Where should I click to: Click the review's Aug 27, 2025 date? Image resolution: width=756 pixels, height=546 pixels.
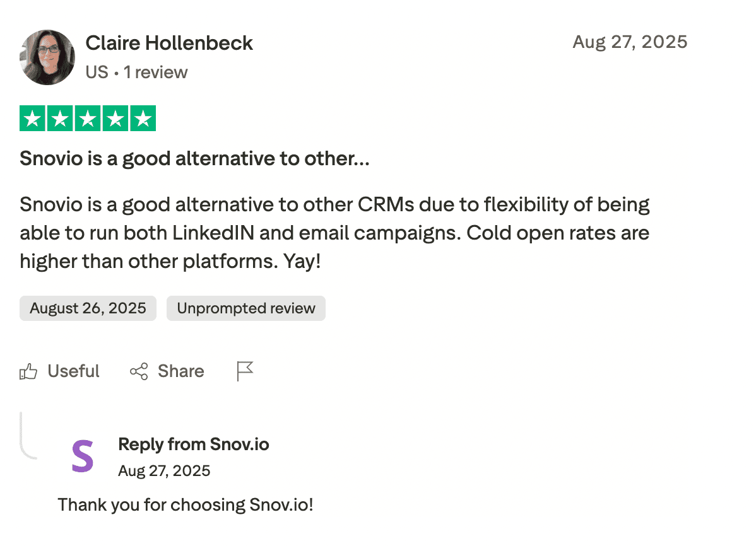pos(630,42)
